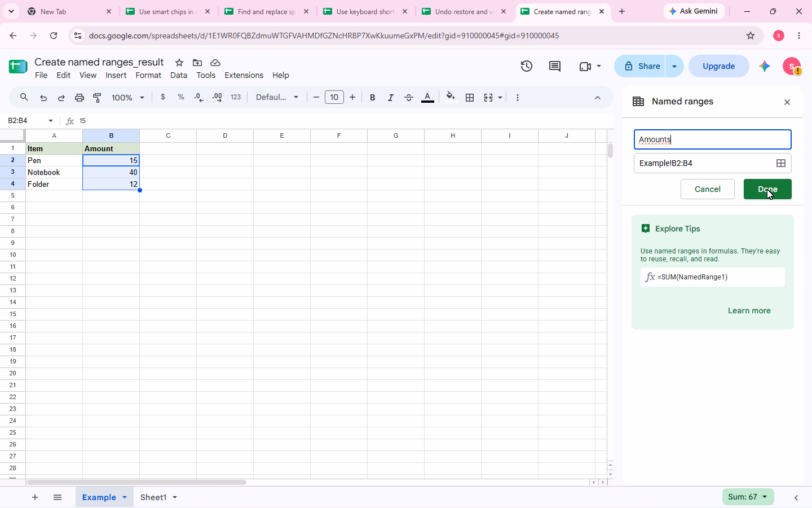Toggle italic formatting
The image size is (812, 508).
point(390,98)
